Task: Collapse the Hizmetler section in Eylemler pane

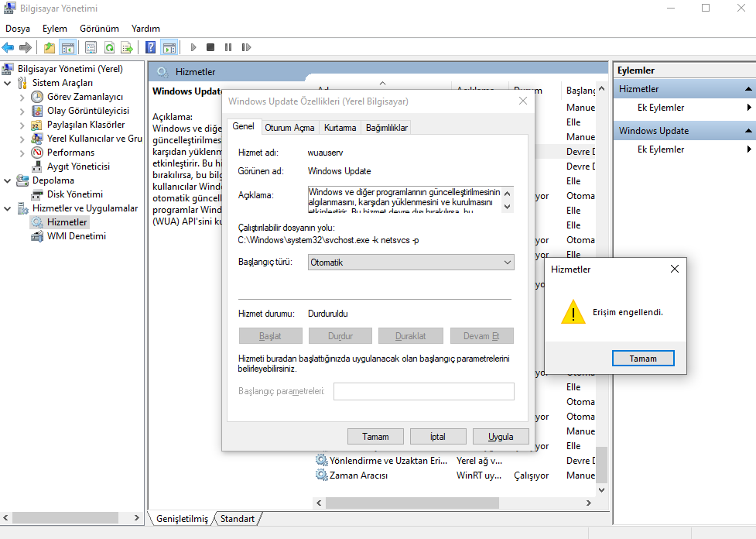Action: pyautogui.click(x=747, y=89)
